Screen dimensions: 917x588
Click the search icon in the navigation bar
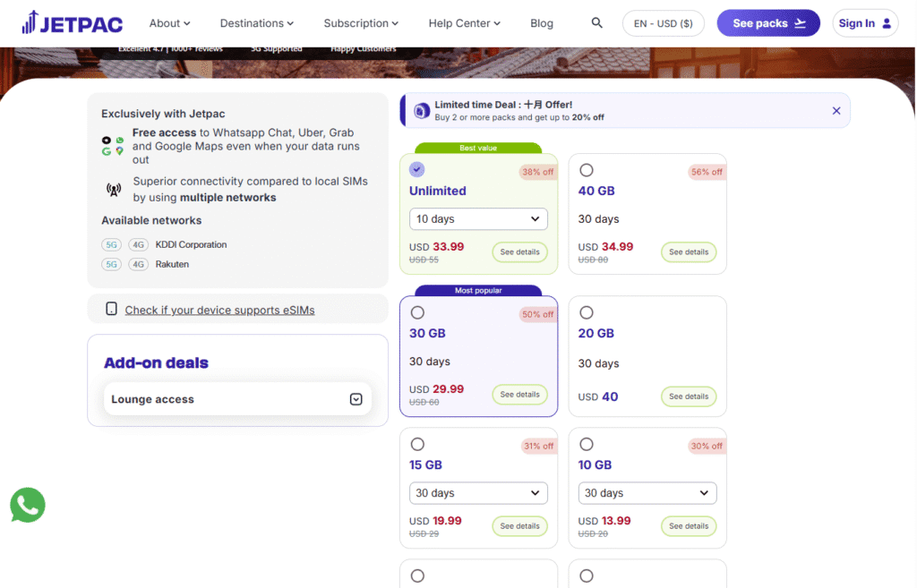pos(596,22)
